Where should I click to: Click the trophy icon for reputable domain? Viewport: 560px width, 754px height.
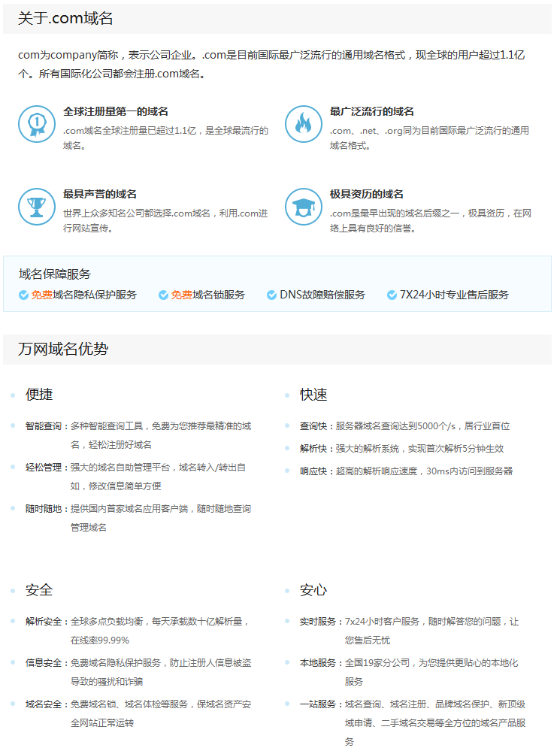click(37, 207)
